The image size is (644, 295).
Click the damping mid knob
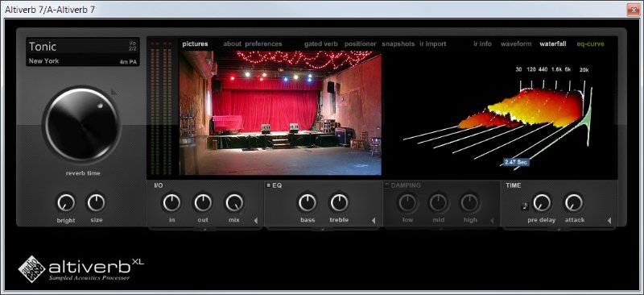pos(439,203)
